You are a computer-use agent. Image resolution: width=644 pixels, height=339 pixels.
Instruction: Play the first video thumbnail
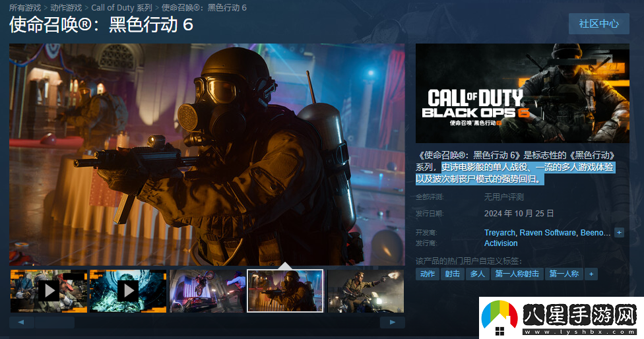click(49, 290)
